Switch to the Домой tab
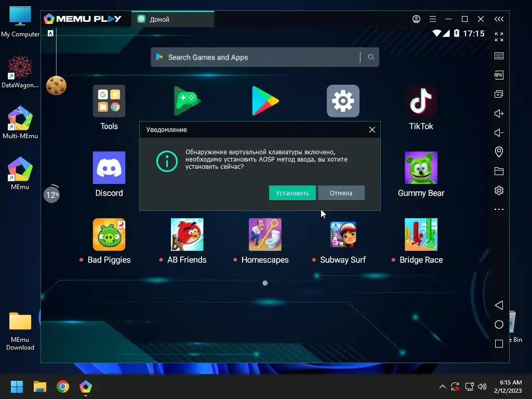 [172, 19]
